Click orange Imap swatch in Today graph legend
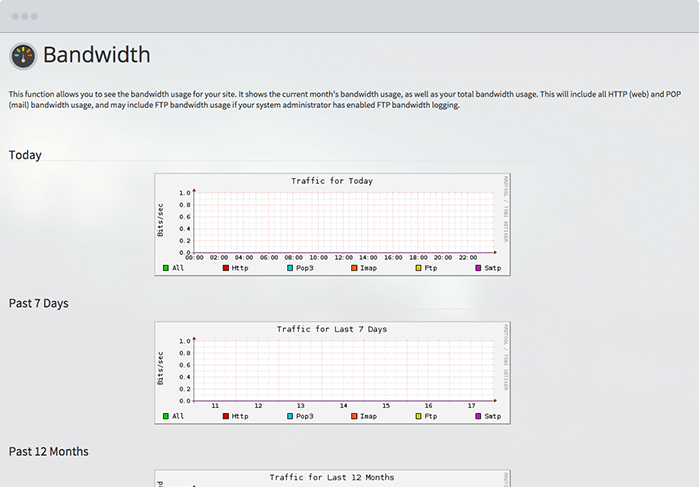This screenshot has width=699, height=487. click(x=354, y=268)
